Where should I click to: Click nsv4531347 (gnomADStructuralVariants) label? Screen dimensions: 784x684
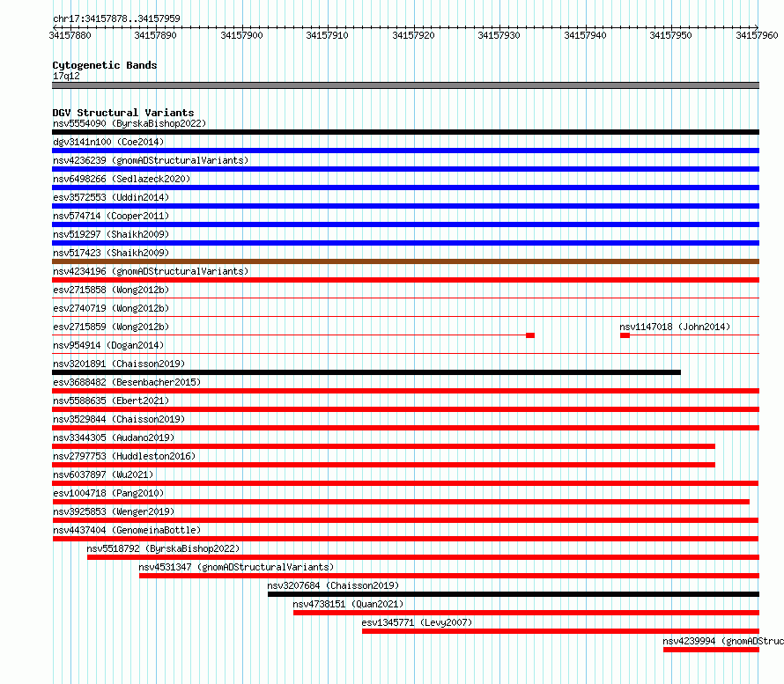[x=236, y=567]
